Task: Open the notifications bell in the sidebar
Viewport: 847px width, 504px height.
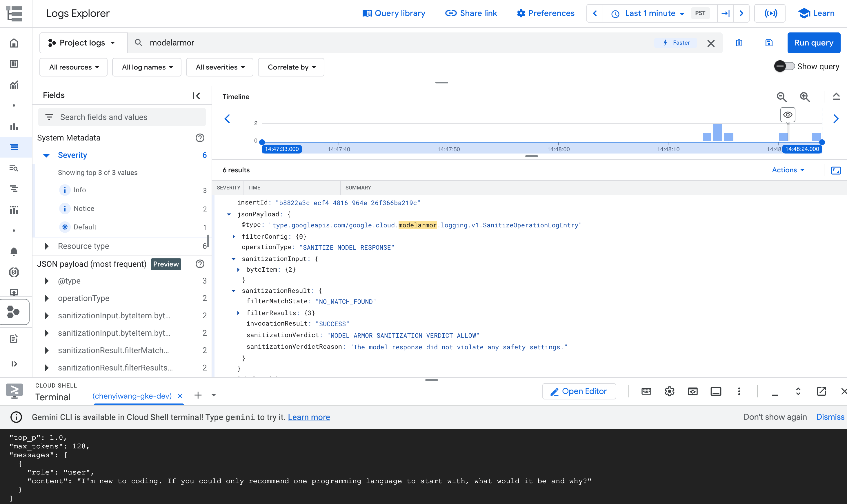Action: (14, 252)
